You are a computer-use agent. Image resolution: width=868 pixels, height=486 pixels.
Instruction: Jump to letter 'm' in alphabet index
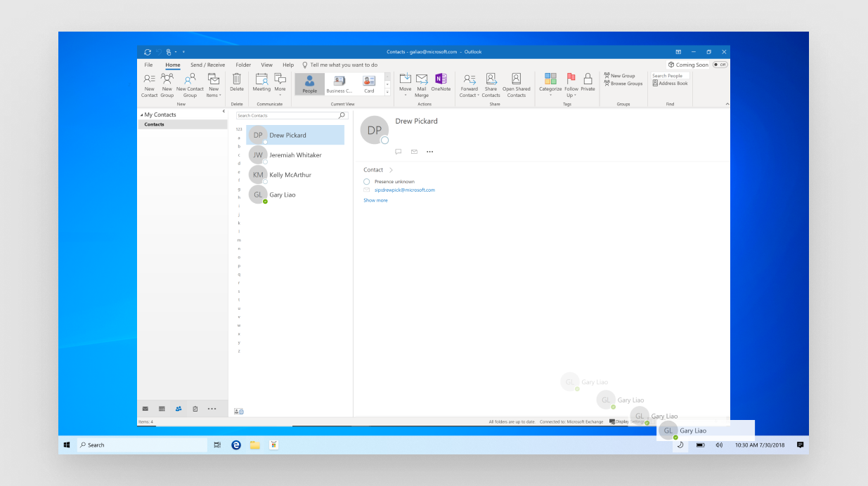[239, 240]
